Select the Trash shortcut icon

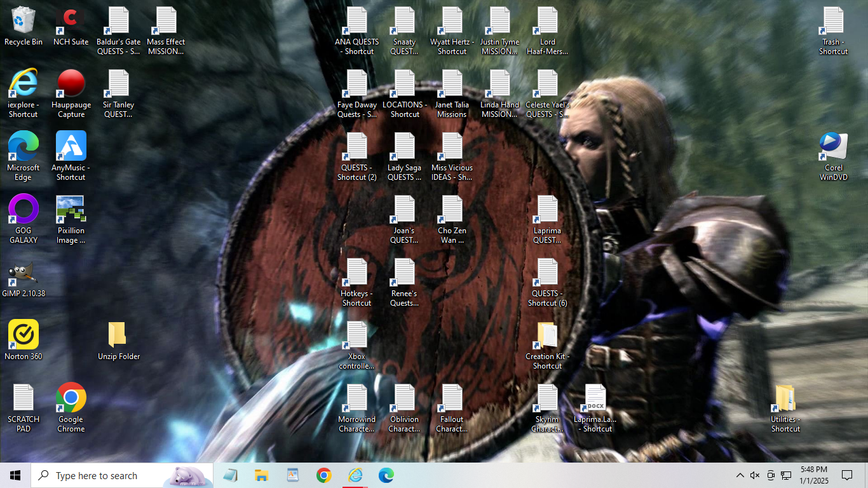pyautogui.click(x=834, y=30)
